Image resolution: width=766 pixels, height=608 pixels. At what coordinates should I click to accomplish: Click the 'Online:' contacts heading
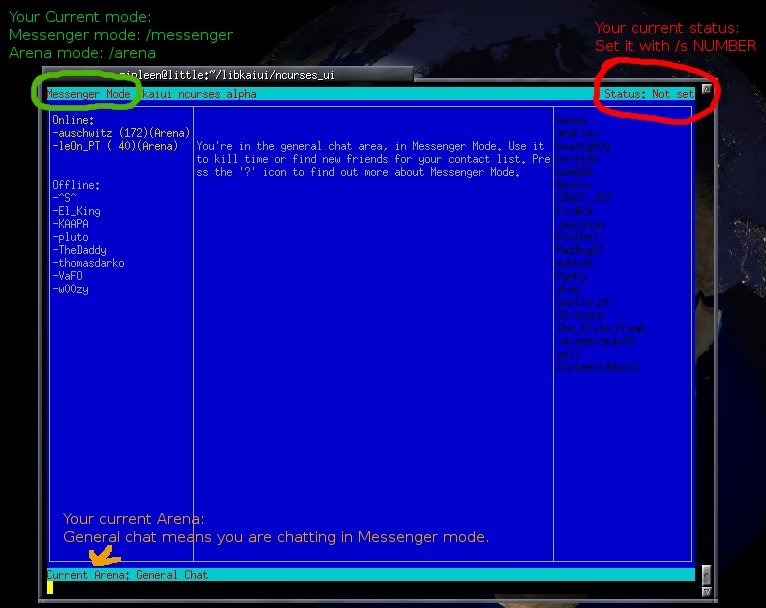[x=73, y=120]
